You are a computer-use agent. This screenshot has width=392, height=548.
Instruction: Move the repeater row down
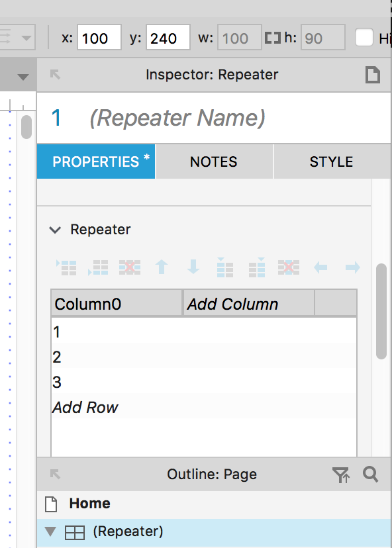point(193,267)
